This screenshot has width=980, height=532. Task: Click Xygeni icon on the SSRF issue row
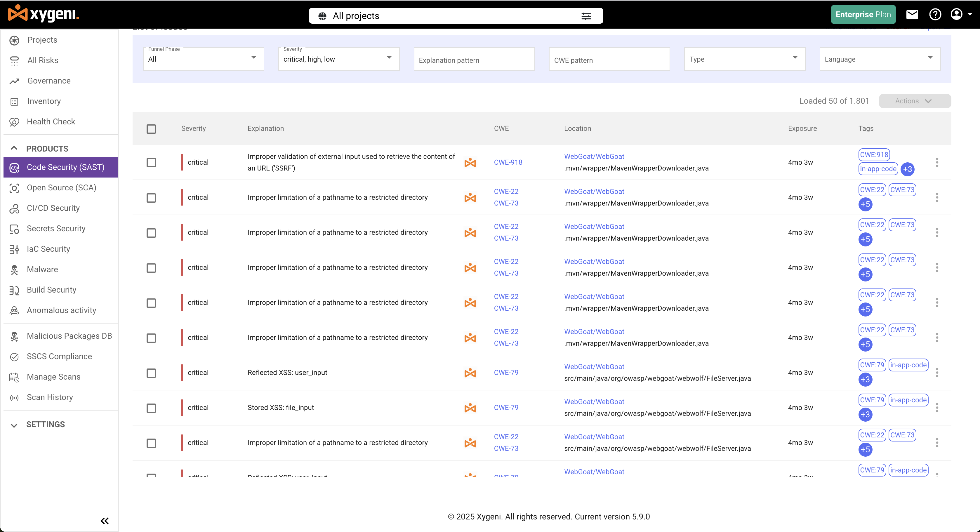point(470,163)
